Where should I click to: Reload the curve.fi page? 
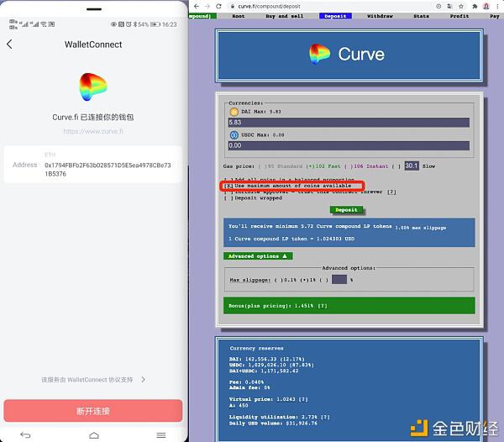218,6
